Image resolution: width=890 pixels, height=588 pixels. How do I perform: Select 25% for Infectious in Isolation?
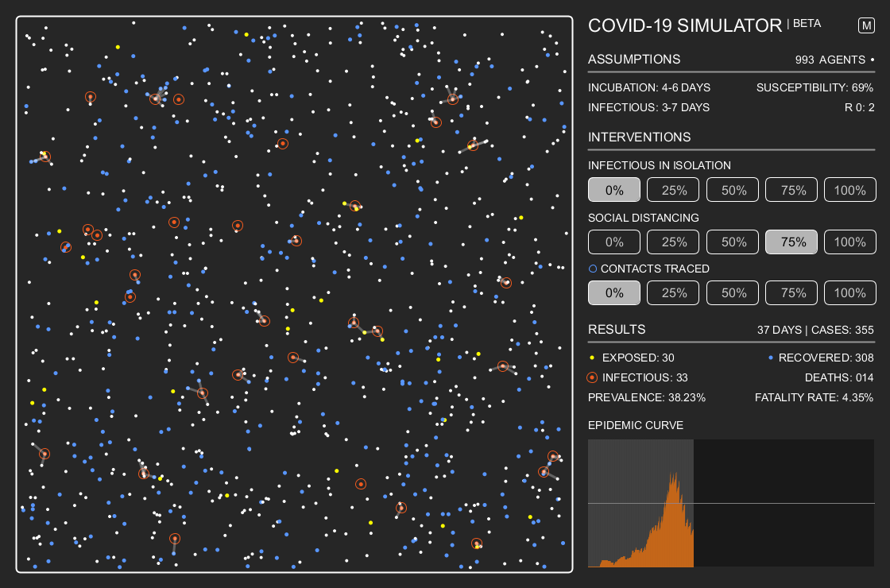[673, 189]
